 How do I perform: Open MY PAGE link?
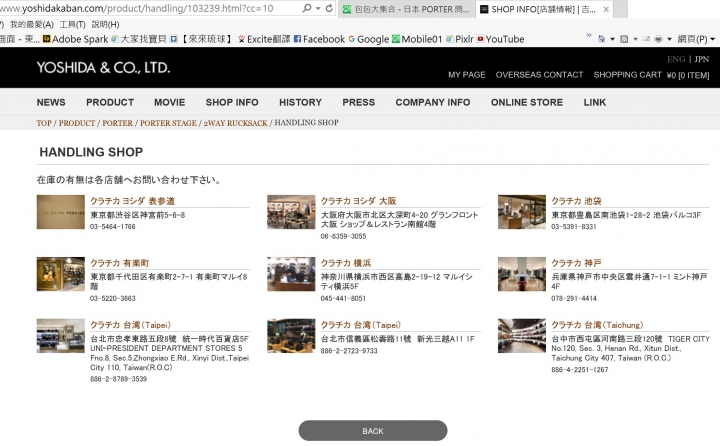point(467,75)
